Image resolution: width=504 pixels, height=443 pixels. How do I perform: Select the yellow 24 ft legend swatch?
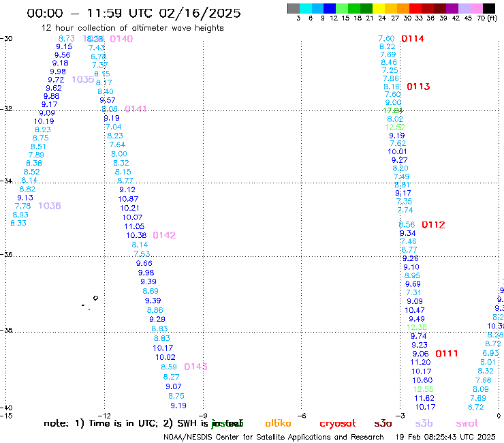tap(379, 8)
